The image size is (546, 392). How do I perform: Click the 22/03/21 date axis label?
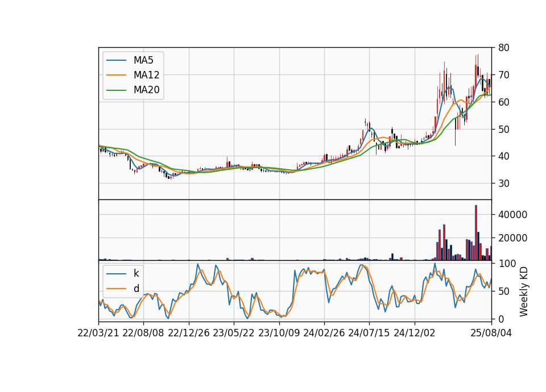pos(98,333)
